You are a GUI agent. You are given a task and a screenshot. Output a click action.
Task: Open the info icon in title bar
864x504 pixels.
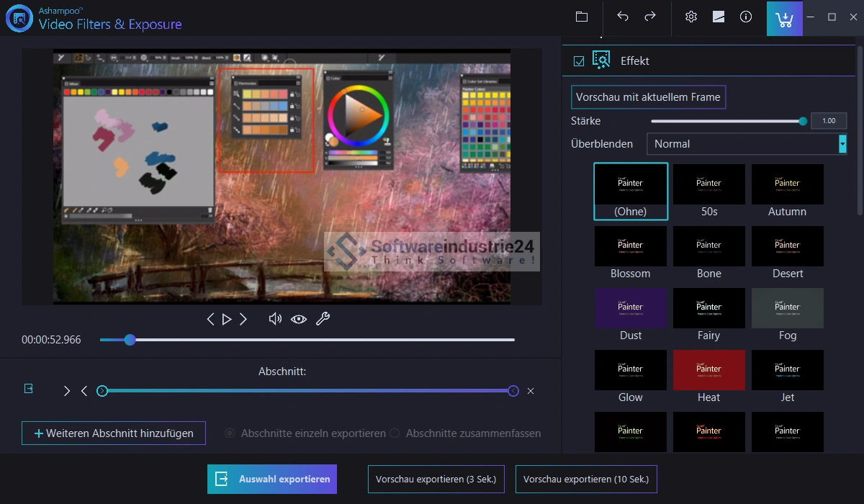(746, 17)
